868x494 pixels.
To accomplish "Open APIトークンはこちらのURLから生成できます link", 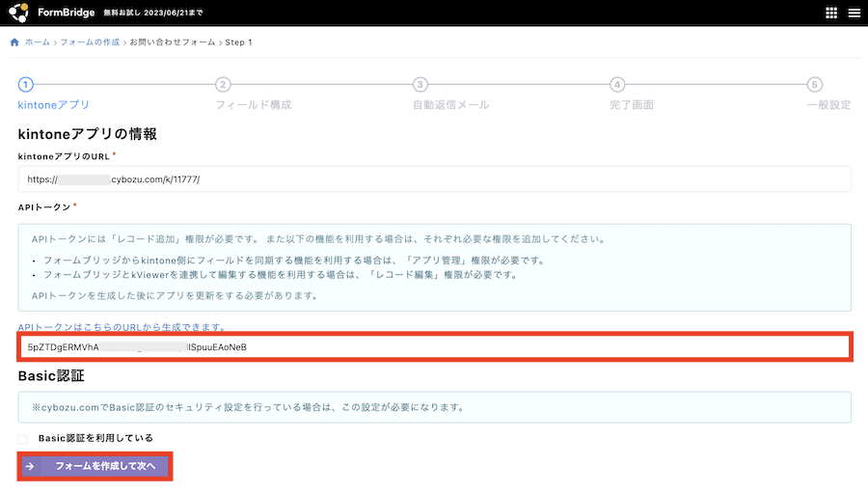I will 122,327.
